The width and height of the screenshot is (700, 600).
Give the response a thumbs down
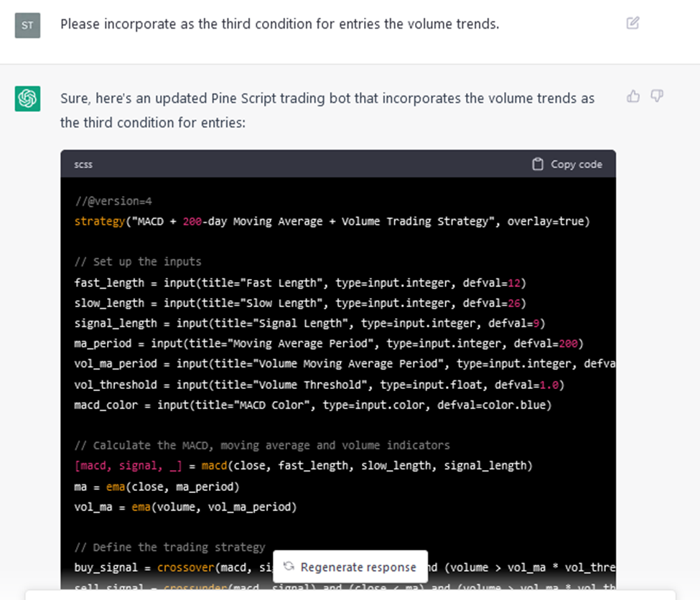coord(657,96)
